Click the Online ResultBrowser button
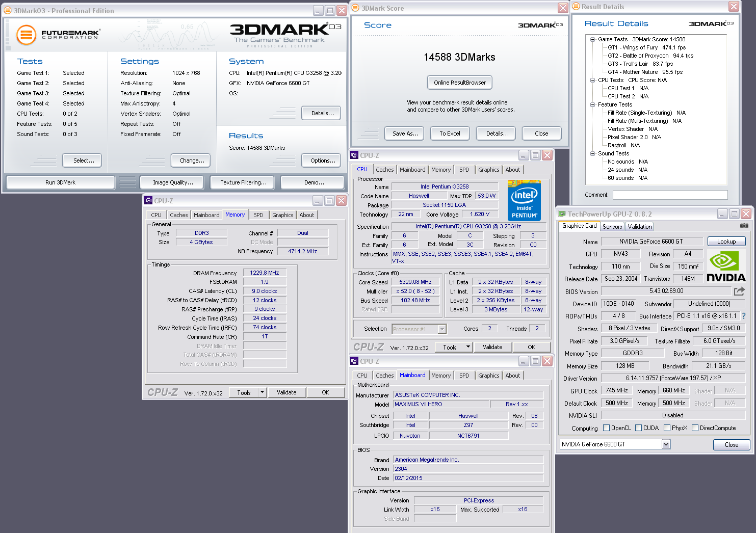756x533 pixels. (460, 83)
